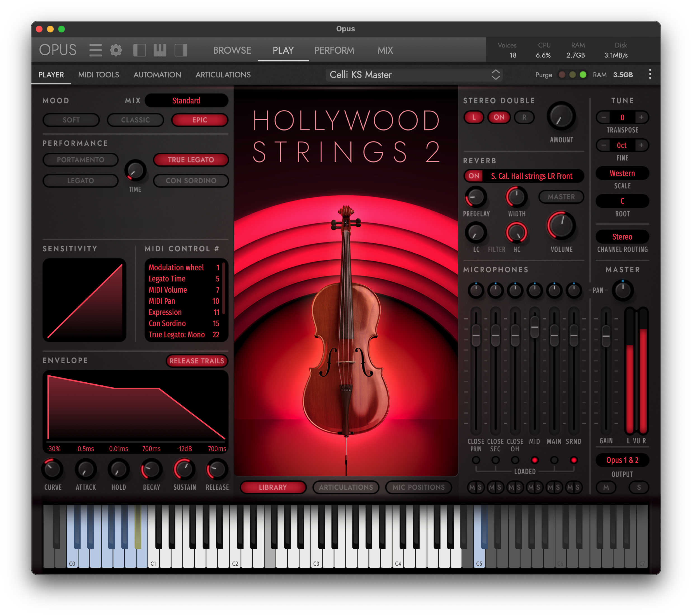Open the Mix Standard dropdown
Screen dimensions: 692x616
pos(186,101)
